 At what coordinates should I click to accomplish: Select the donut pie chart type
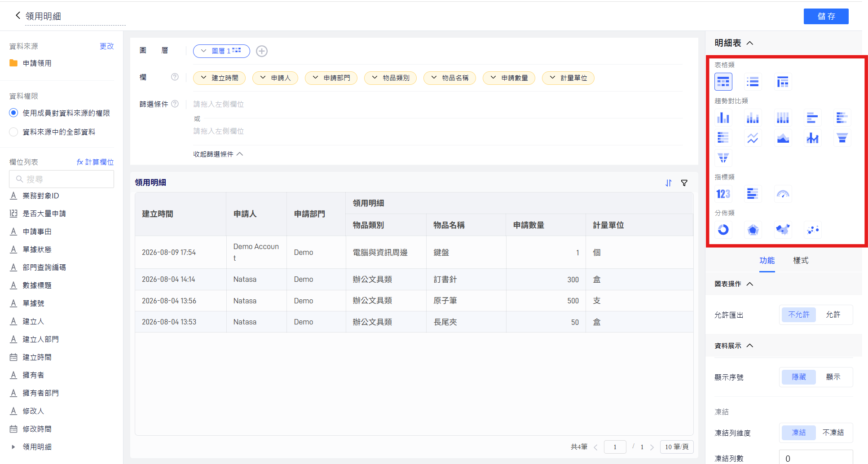pos(723,230)
